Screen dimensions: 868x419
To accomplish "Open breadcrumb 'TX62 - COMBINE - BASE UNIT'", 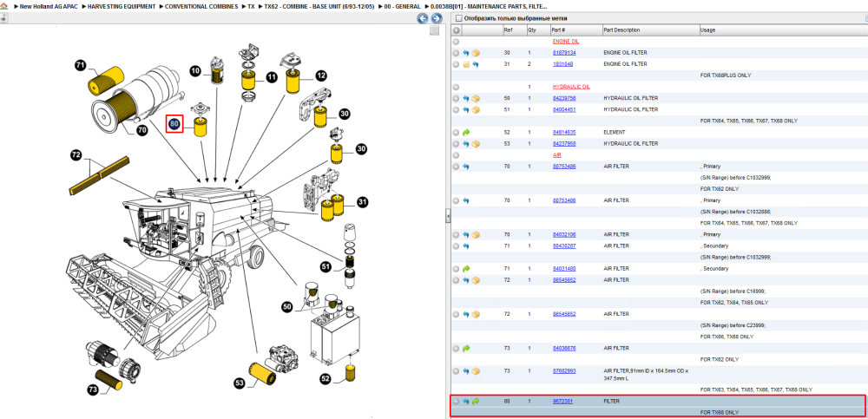I will pyautogui.click(x=319, y=7).
